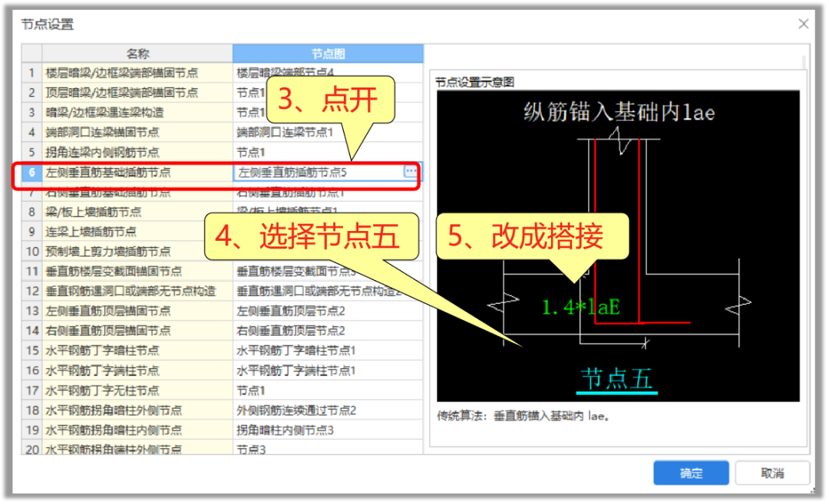Viewport: 829px width, 504px height.
Task: Click the 名称 column header
Action: 137,54
